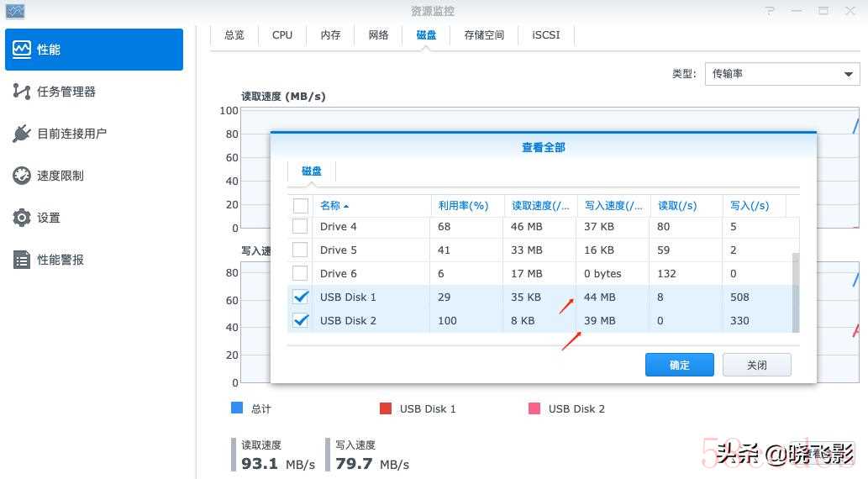Viewport: 868px width, 479px height.
Task: Click the Resource Monitor app icon in title bar
Action: 15,11
